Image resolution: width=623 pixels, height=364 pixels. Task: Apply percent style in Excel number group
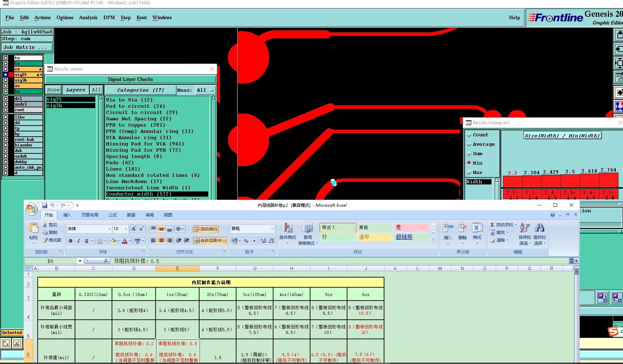click(246, 241)
